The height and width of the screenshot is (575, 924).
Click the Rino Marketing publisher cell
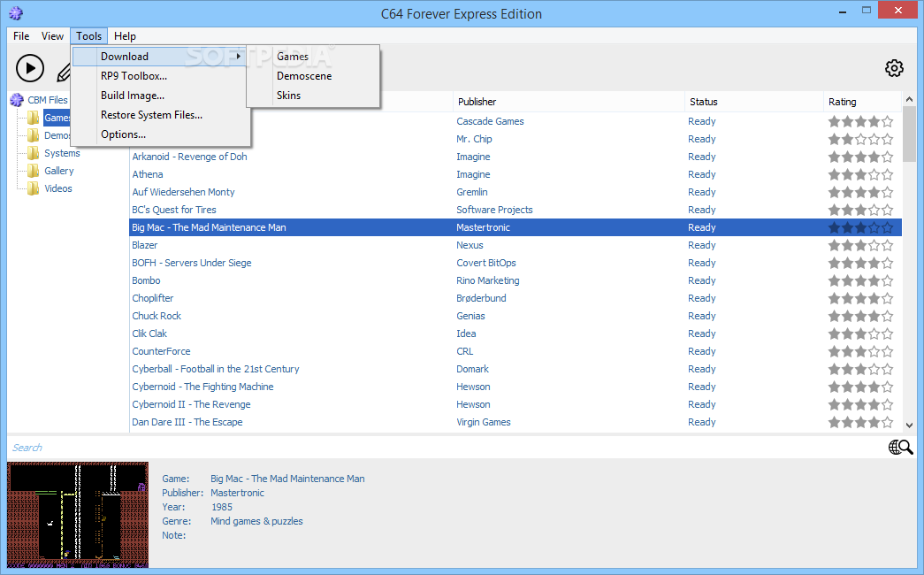coord(488,280)
